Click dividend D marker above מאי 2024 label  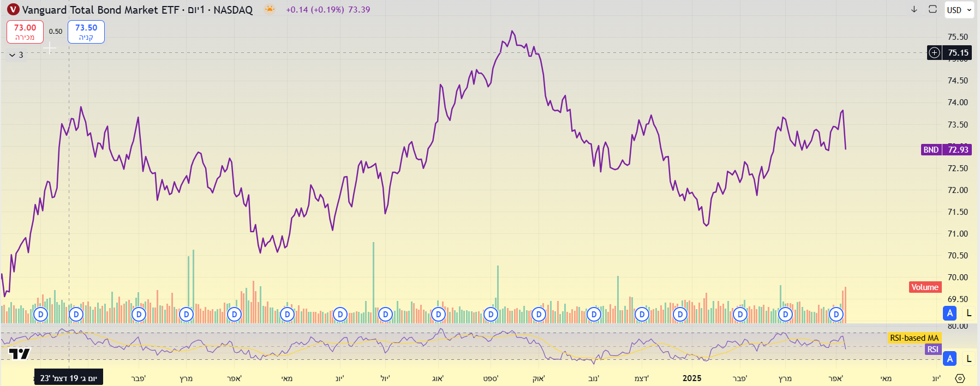point(287,315)
